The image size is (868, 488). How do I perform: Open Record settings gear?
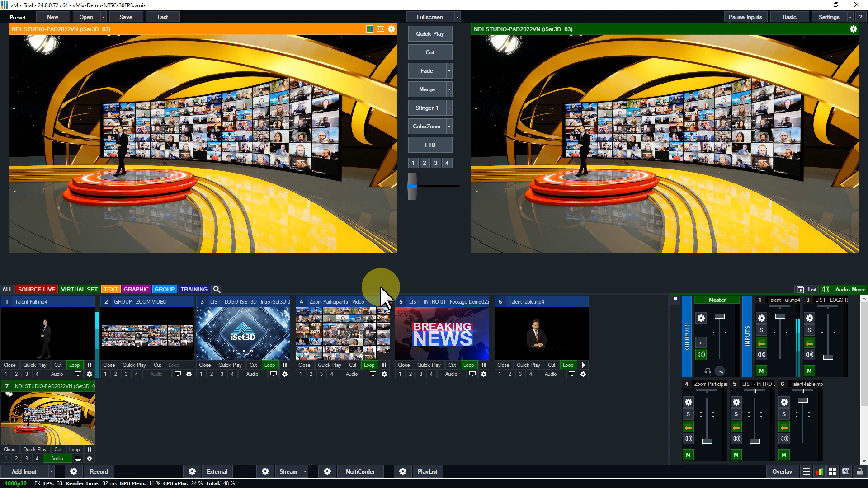pyautogui.click(x=74, y=471)
